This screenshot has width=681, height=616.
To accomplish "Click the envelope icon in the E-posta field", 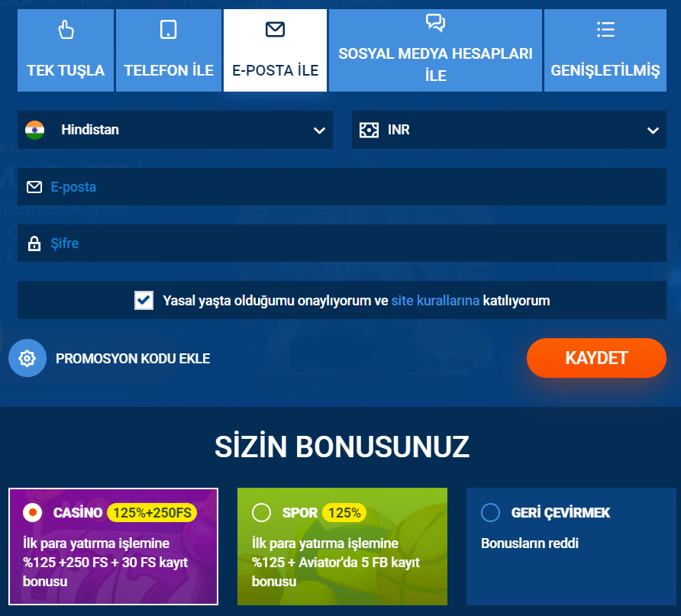I will (34, 187).
